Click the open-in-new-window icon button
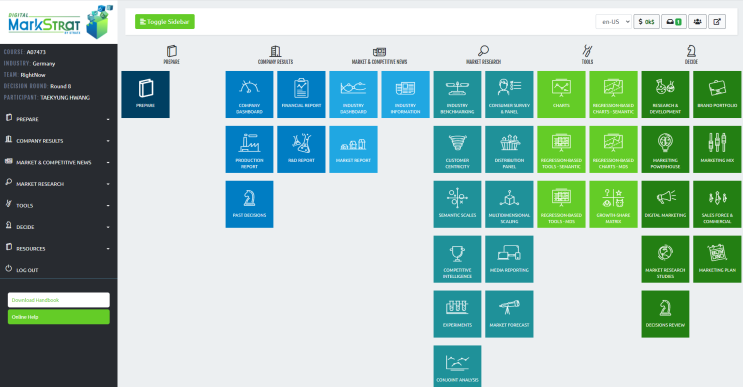Screen dimensions: 743x387 coord(717,21)
